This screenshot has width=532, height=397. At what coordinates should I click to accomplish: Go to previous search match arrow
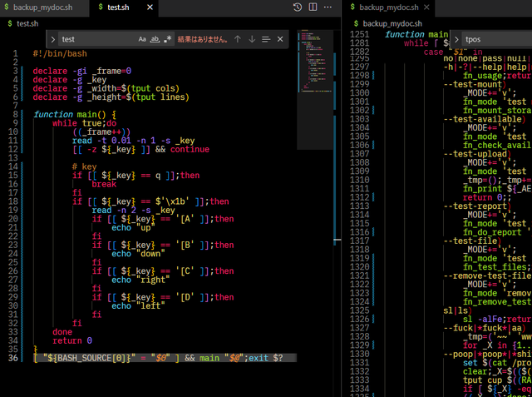click(x=238, y=39)
